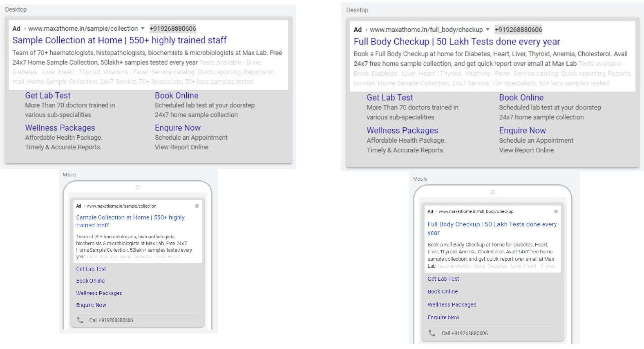Tap 'Wellness Packages' in Full Body Checkup mobile ad
The height and width of the screenshot is (349, 644).
click(x=452, y=305)
